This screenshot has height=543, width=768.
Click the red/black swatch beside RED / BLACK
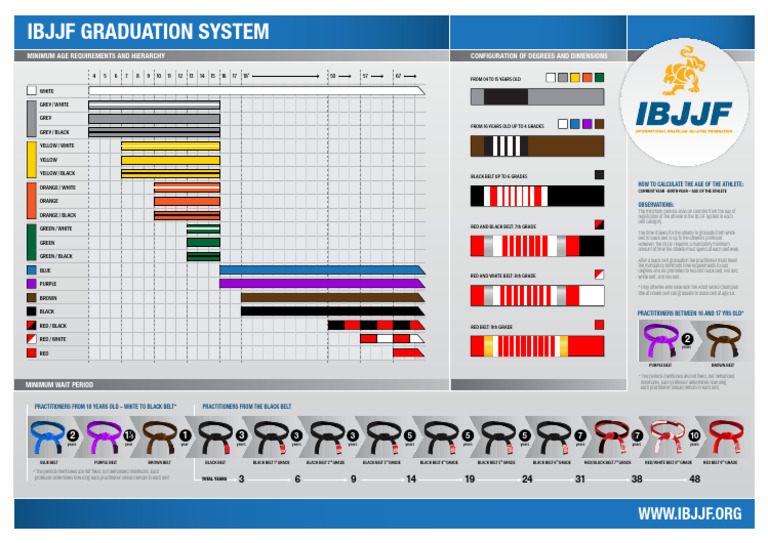[32, 325]
